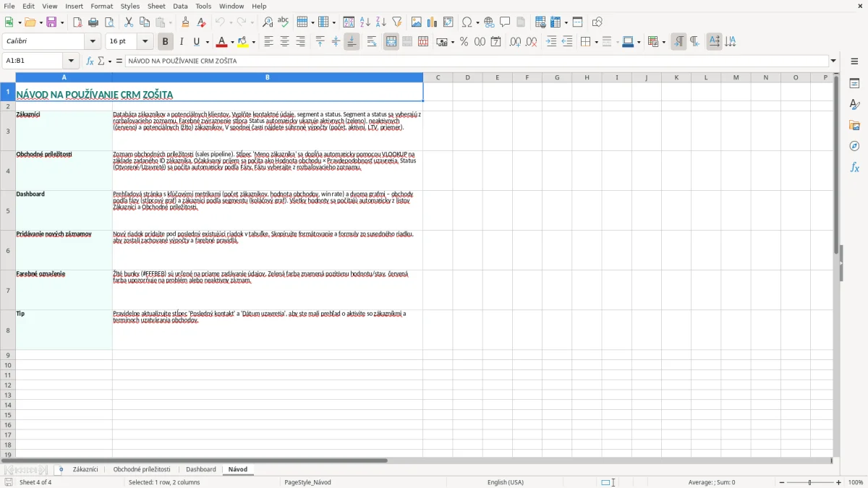Switch to Dashboard sheet tab
Viewport: 868px width, 488px height.
pos(201,469)
